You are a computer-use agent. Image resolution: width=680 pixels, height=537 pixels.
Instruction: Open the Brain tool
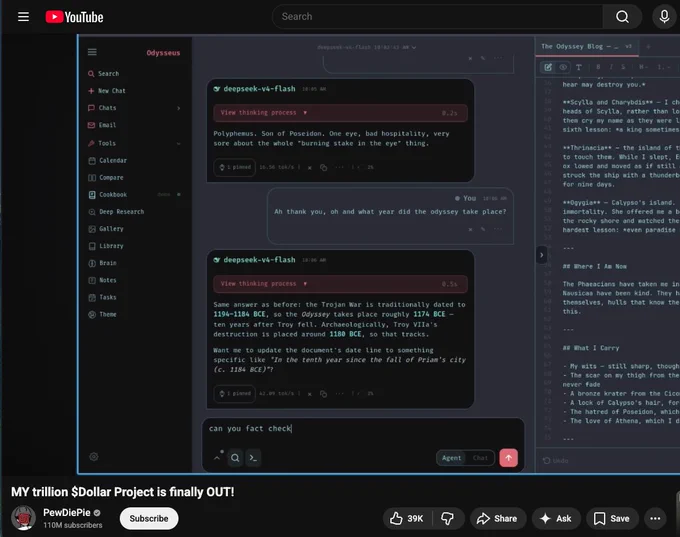click(102, 263)
